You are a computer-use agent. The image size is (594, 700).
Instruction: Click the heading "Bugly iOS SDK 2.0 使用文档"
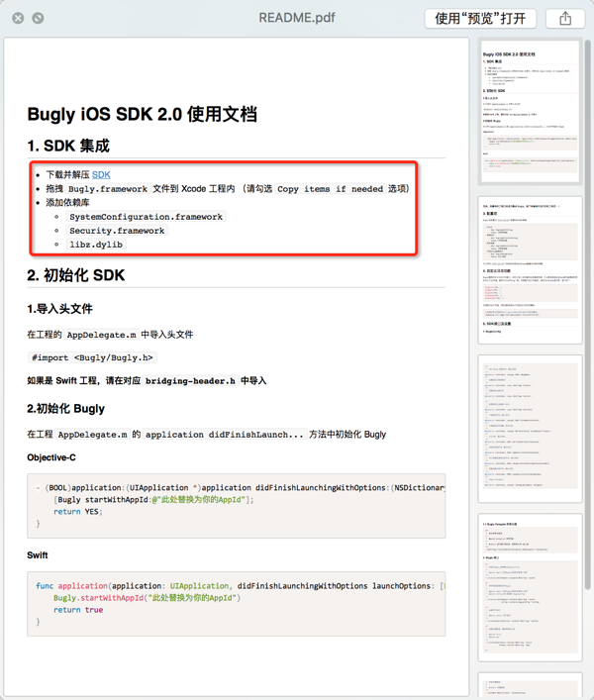click(142, 114)
